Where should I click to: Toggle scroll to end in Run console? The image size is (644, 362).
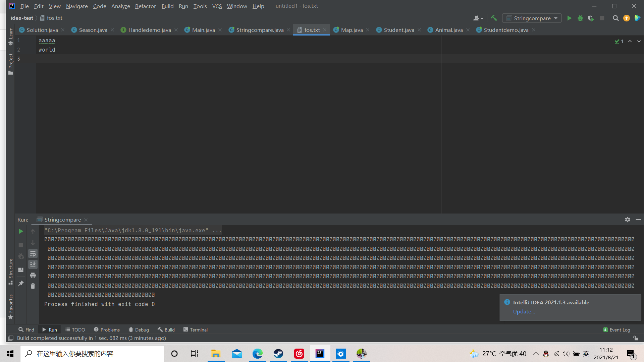click(x=33, y=264)
